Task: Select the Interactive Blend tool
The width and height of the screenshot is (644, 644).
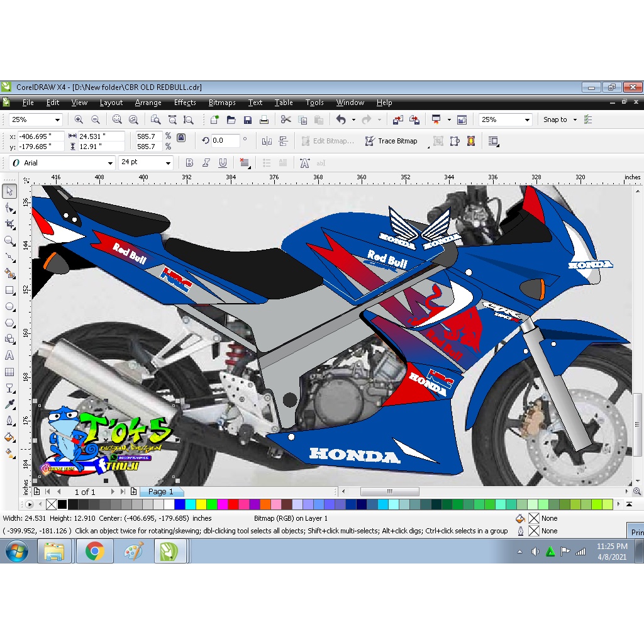Action: [x=9, y=389]
